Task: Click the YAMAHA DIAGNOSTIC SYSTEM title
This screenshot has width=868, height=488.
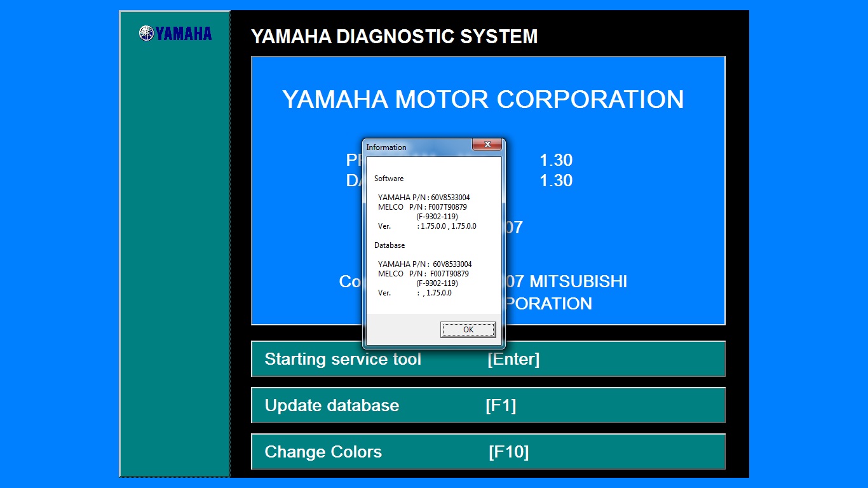Action: coord(394,37)
